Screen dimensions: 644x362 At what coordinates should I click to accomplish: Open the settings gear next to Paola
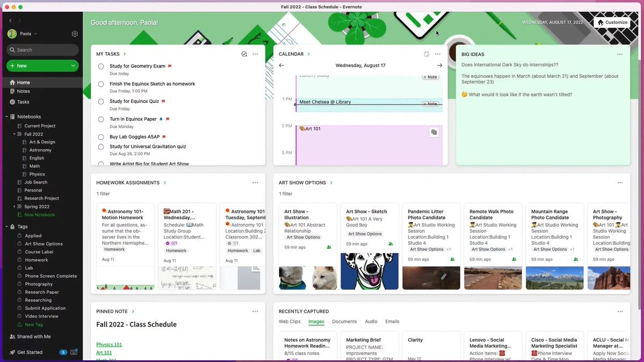pyautogui.click(x=75, y=34)
